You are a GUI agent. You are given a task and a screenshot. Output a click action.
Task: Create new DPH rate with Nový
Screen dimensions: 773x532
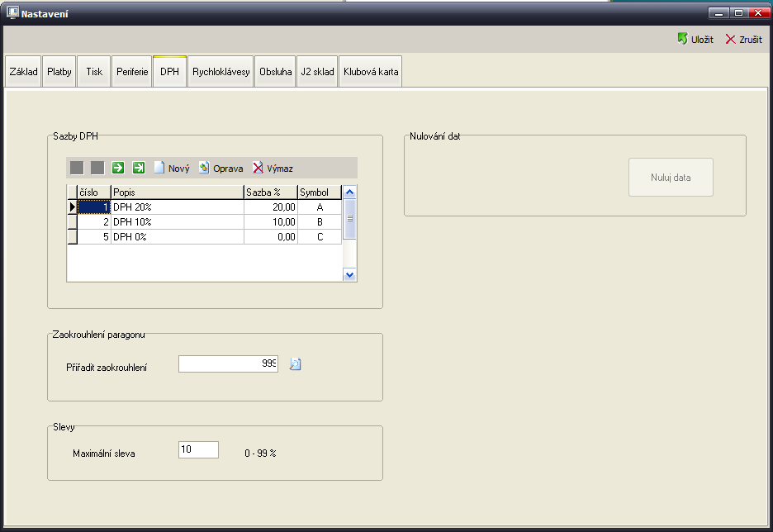point(172,169)
